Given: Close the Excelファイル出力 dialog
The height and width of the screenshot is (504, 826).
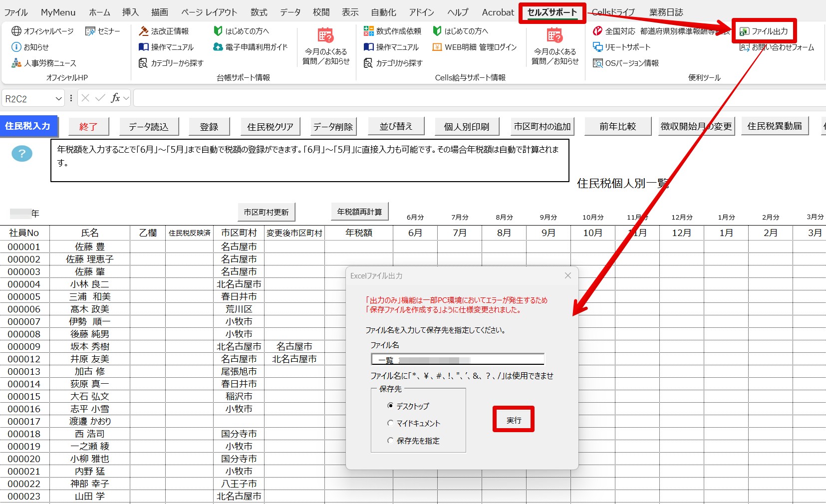Looking at the screenshot, I should coord(567,275).
